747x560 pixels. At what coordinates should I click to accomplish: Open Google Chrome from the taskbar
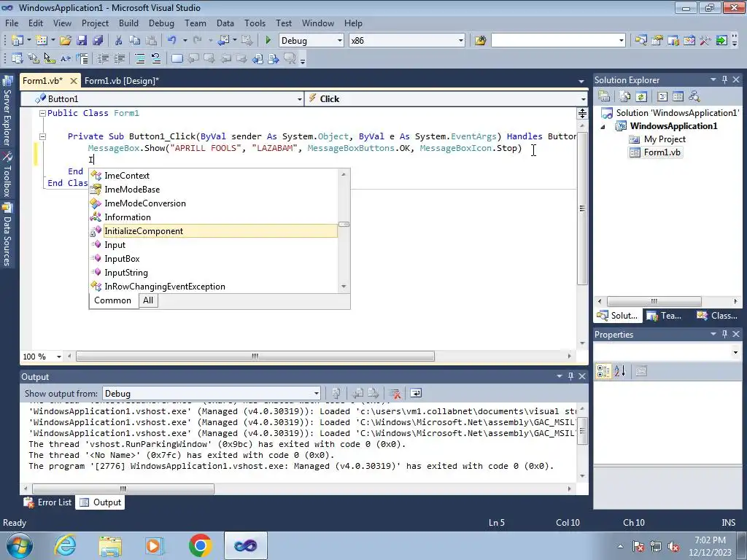coord(200,545)
